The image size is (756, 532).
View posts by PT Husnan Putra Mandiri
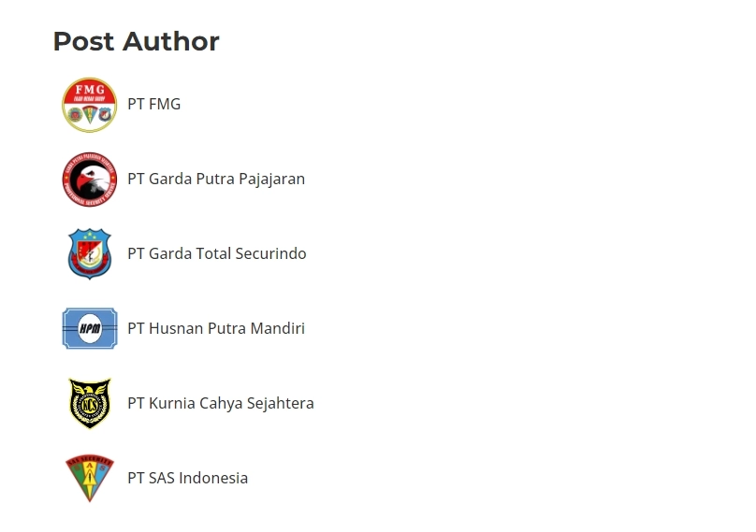(x=216, y=329)
